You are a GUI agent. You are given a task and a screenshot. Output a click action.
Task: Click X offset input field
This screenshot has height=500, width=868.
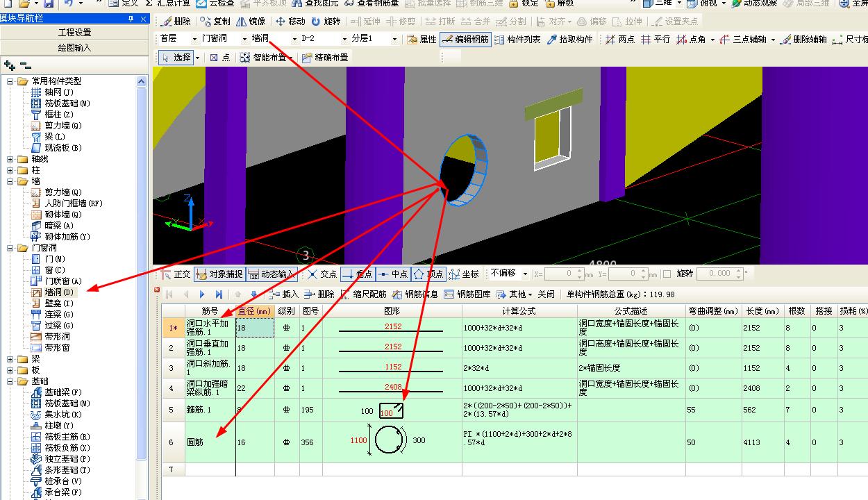click(x=563, y=274)
